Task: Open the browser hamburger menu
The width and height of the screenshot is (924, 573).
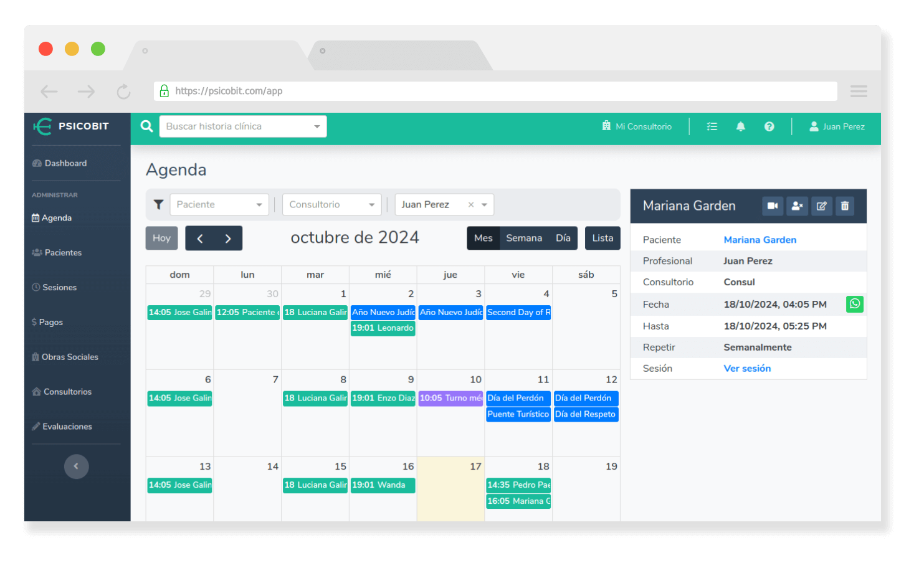Action: tap(859, 92)
